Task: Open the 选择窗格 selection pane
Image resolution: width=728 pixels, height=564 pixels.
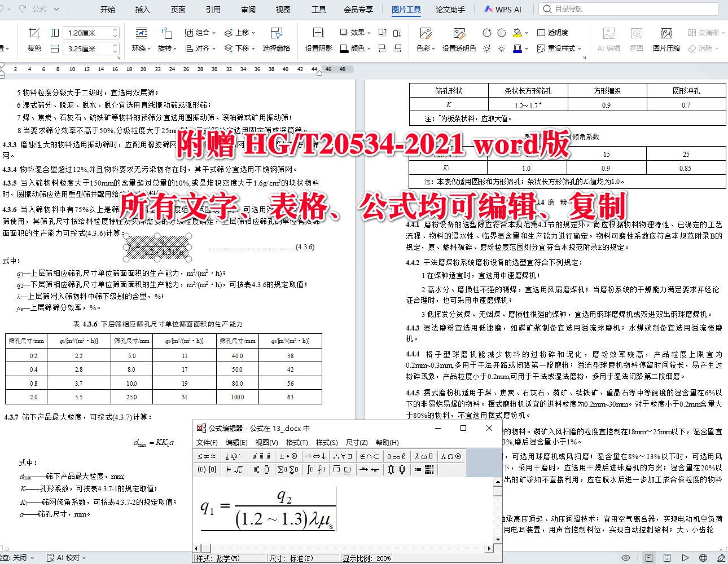Action: point(276,39)
